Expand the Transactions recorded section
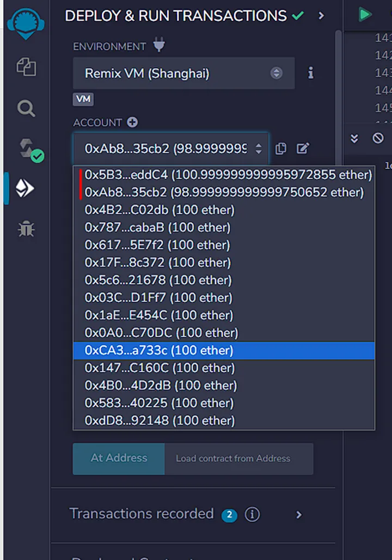Screen dimensions: 392x560 pyautogui.click(x=298, y=514)
